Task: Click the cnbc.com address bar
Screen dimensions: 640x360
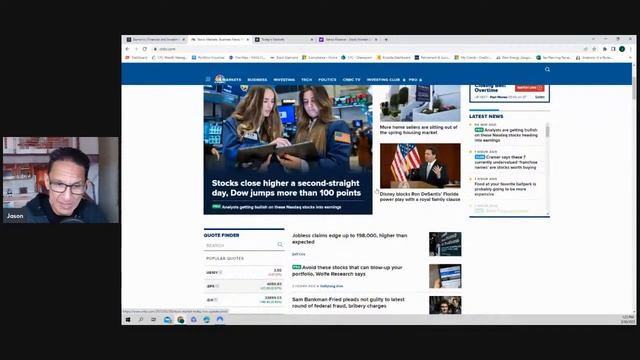Action: pos(367,49)
